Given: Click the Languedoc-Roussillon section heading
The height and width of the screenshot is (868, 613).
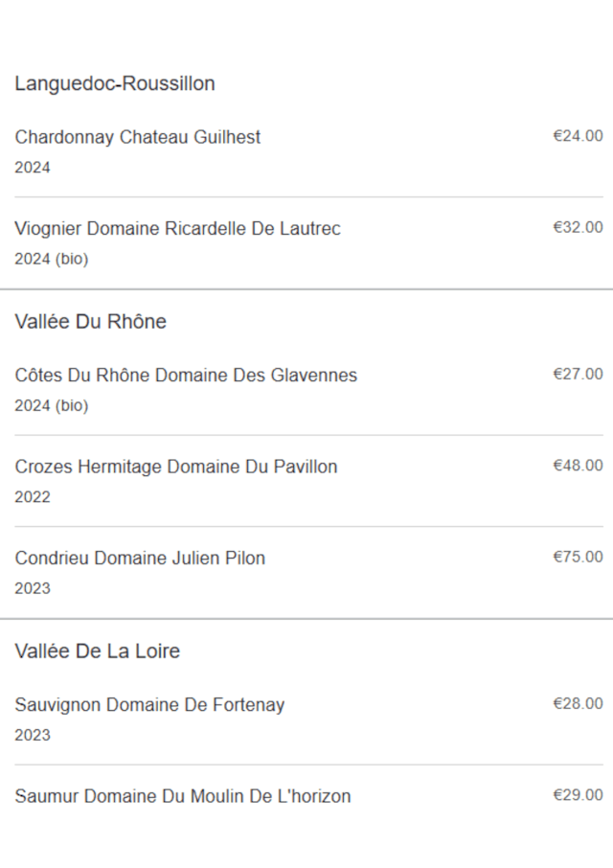Looking at the screenshot, I should point(115,83).
